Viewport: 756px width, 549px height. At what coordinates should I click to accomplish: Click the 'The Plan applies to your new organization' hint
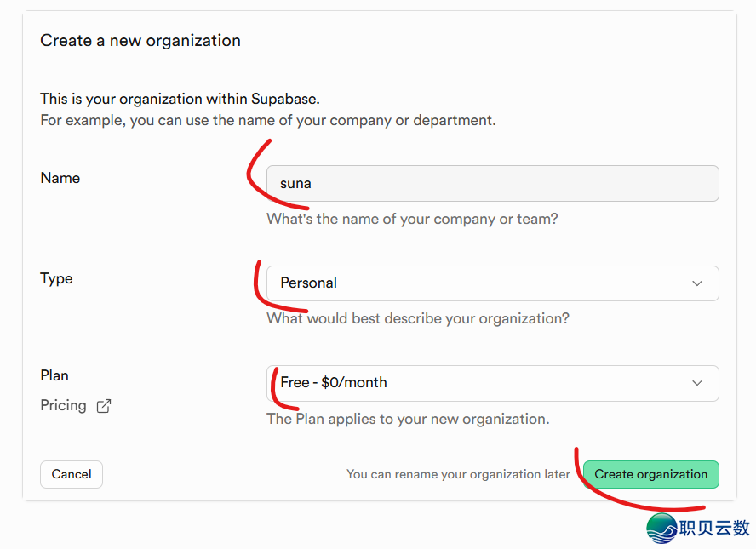408,419
